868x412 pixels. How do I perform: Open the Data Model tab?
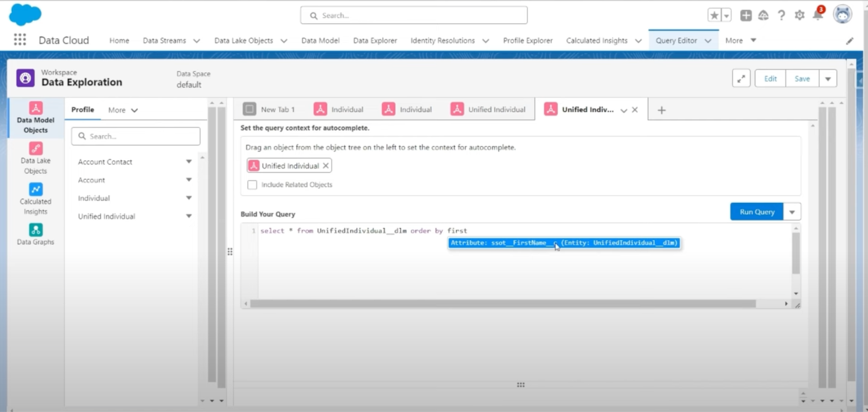(320, 40)
